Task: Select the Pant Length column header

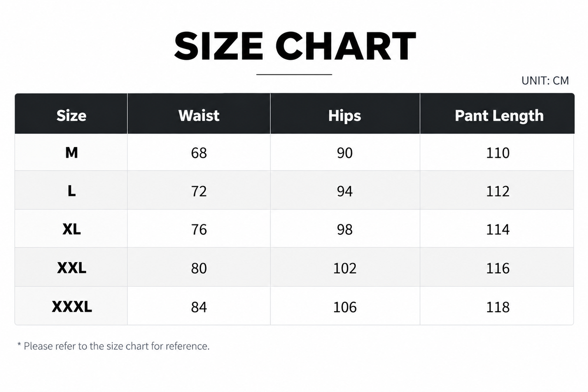Action: click(x=499, y=116)
